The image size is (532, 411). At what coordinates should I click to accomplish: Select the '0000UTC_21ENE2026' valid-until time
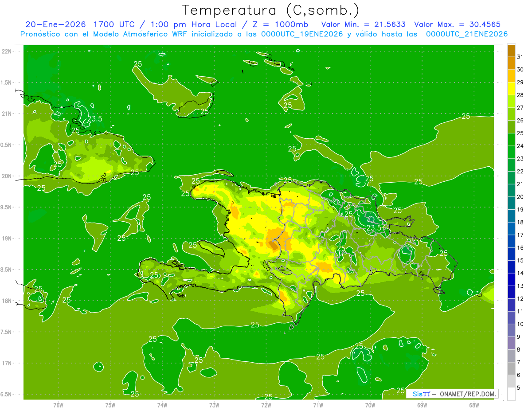(467, 34)
